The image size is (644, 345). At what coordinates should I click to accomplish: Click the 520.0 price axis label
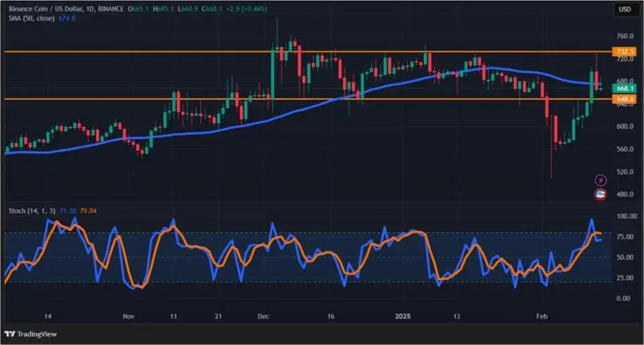tap(625, 172)
